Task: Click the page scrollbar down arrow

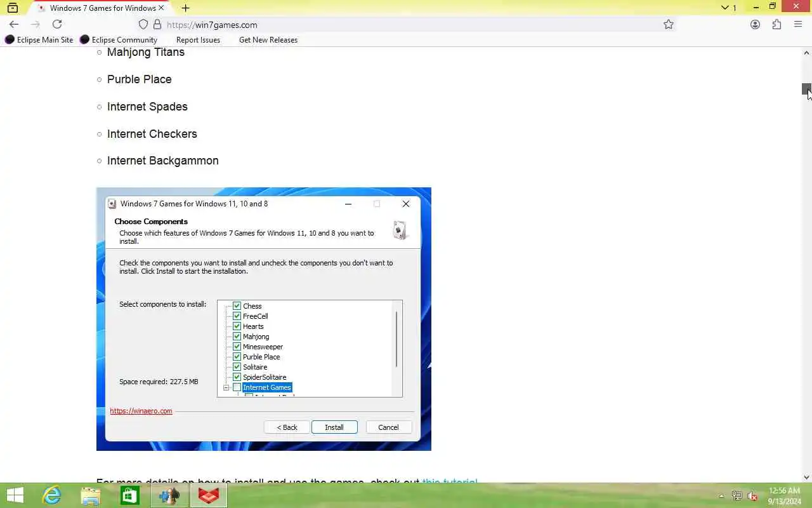Action: coord(806,478)
